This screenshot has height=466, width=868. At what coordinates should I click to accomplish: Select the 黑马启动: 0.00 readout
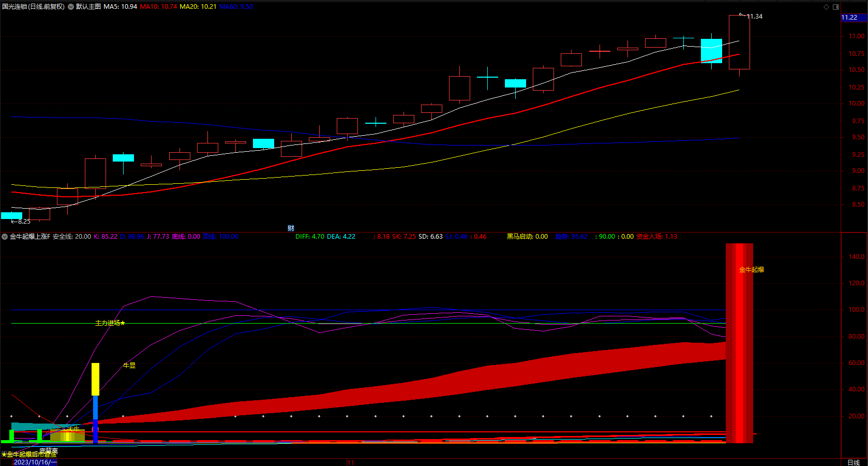pos(527,237)
